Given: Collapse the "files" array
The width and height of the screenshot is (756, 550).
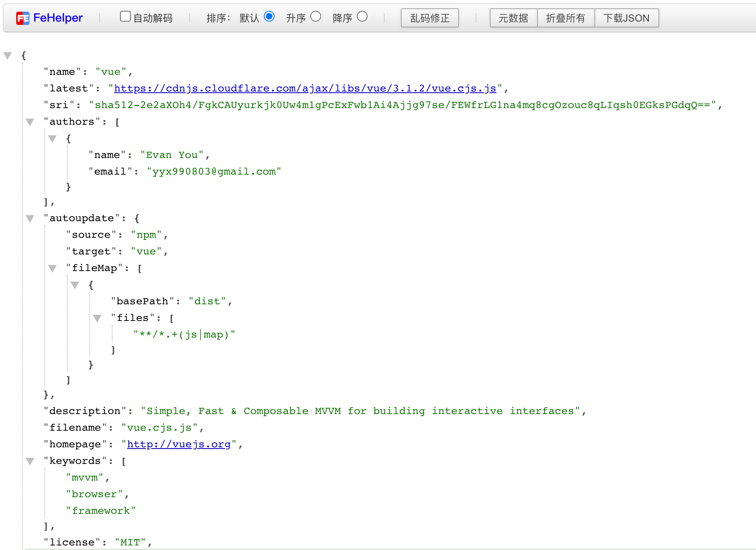Looking at the screenshot, I should (97, 318).
